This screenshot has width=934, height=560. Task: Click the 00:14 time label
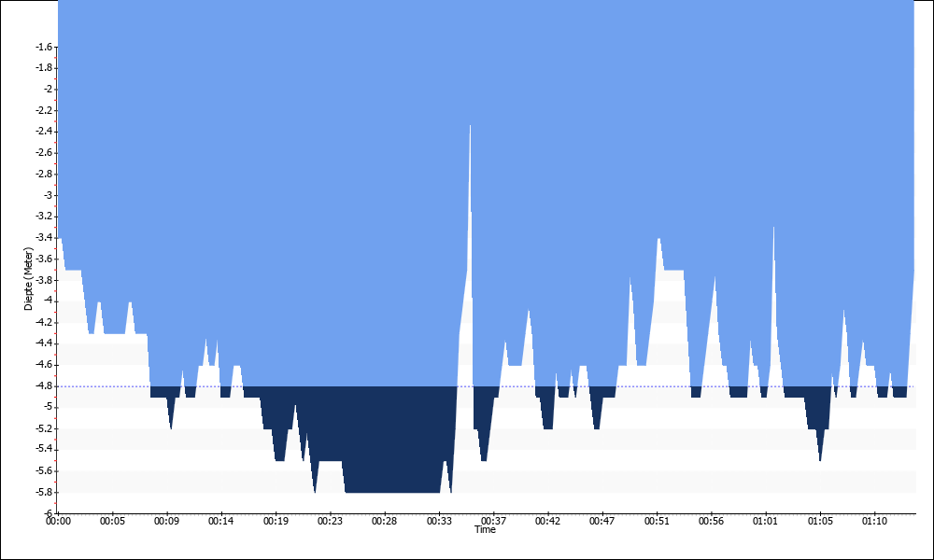pyautogui.click(x=221, y=522)
